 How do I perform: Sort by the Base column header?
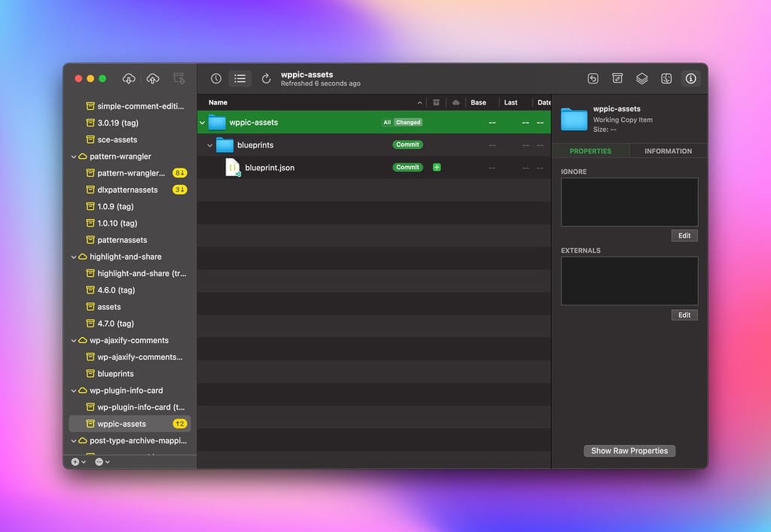point(478,102)
